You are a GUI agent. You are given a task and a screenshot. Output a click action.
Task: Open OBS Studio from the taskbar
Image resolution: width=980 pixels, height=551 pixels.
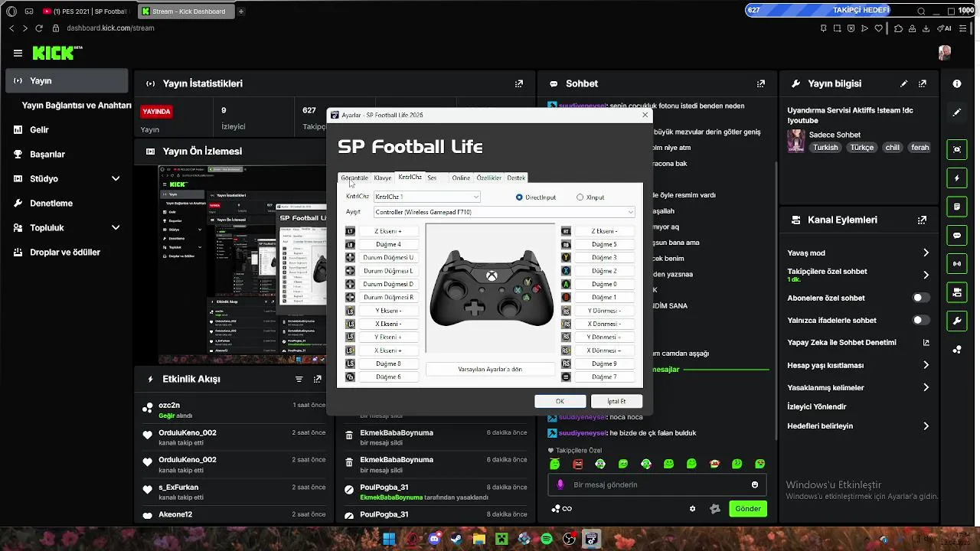coord(569,539)
